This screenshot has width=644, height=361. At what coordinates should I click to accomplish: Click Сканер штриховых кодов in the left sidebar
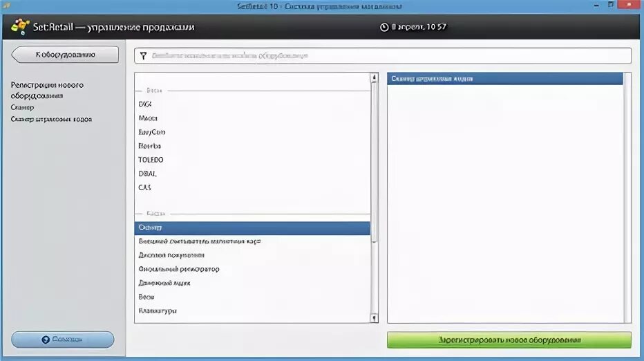click(x=51, y=119)
